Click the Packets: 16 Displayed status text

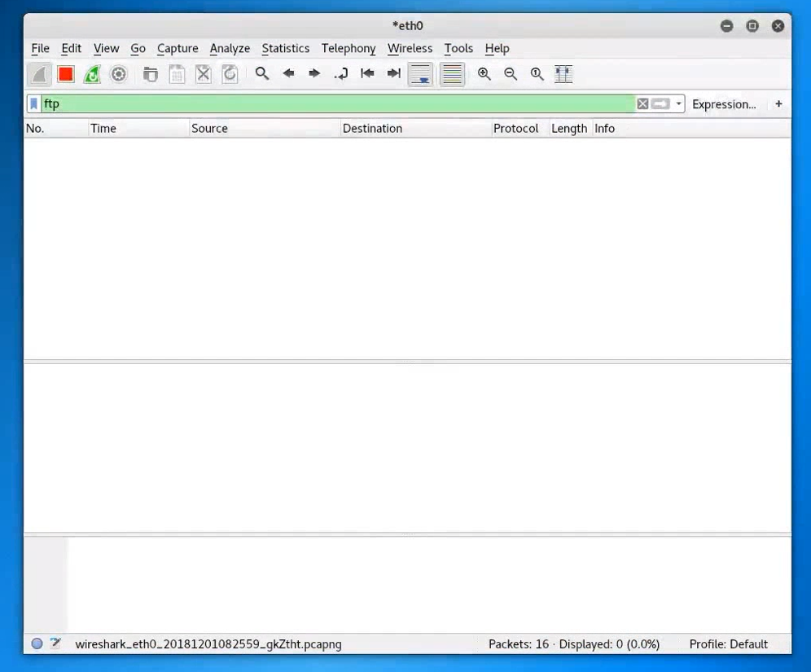573,644
